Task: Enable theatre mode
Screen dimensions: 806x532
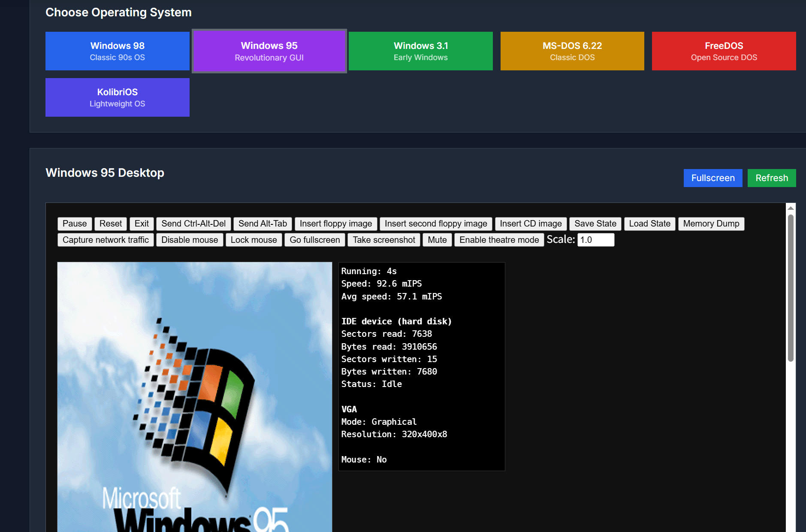Action: click(x=499, y=240)
